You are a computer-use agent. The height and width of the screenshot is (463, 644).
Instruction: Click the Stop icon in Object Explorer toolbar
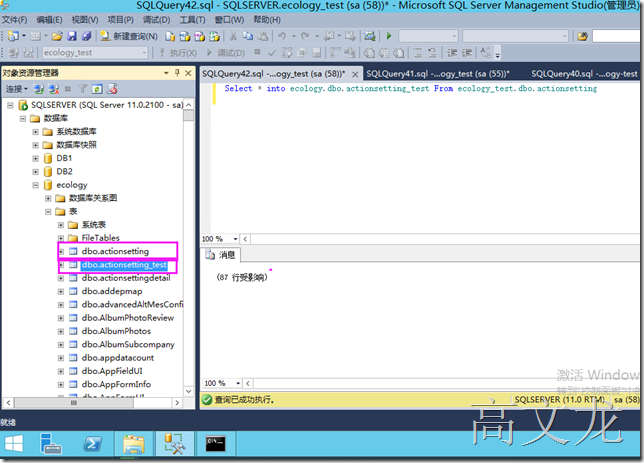tap(68, 89)
